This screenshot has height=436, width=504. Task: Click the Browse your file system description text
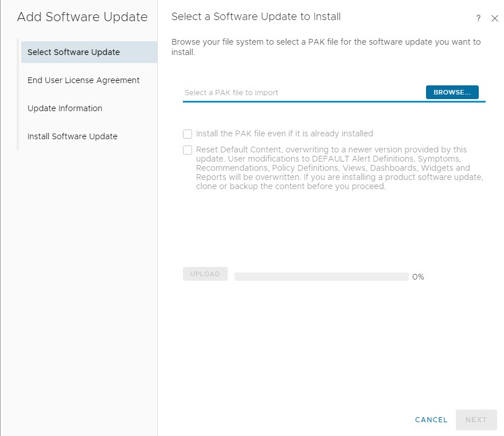click(x=326, y=47)
